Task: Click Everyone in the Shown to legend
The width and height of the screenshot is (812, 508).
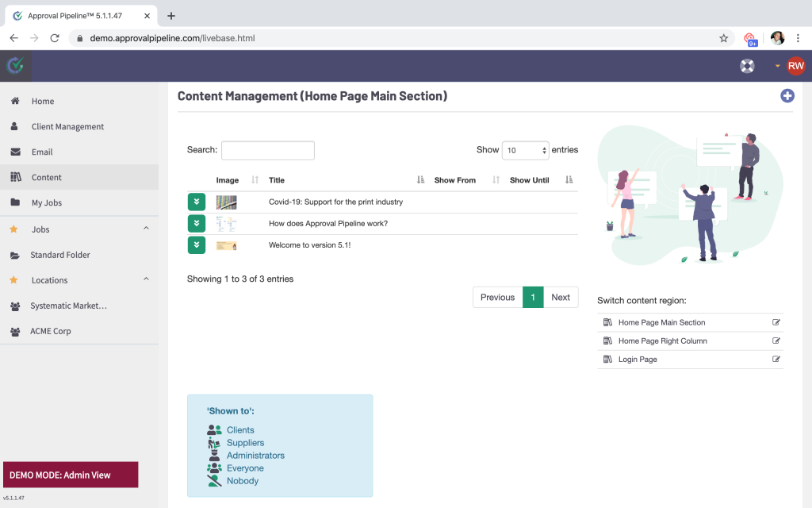Action: pos(245,468)
